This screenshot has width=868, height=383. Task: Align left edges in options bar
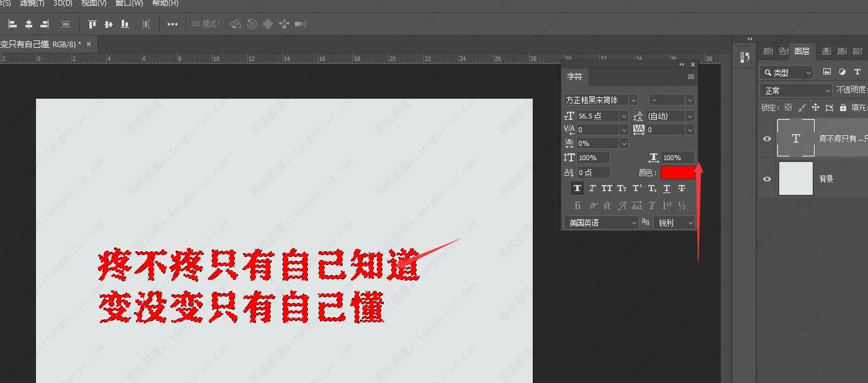[12, 24]
